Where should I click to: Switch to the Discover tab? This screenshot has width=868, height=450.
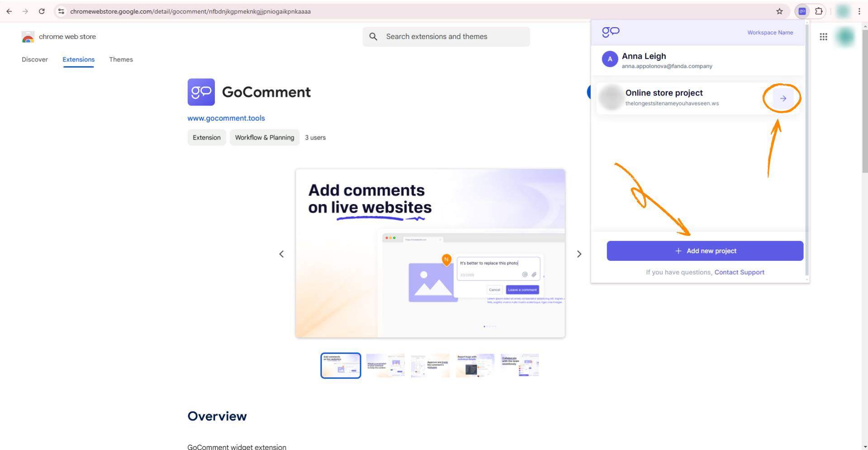click(35, 59)
